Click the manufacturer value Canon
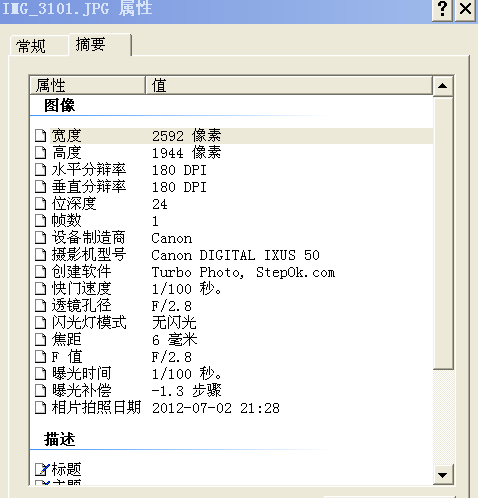The image size is (478, 498). (172, 238)
